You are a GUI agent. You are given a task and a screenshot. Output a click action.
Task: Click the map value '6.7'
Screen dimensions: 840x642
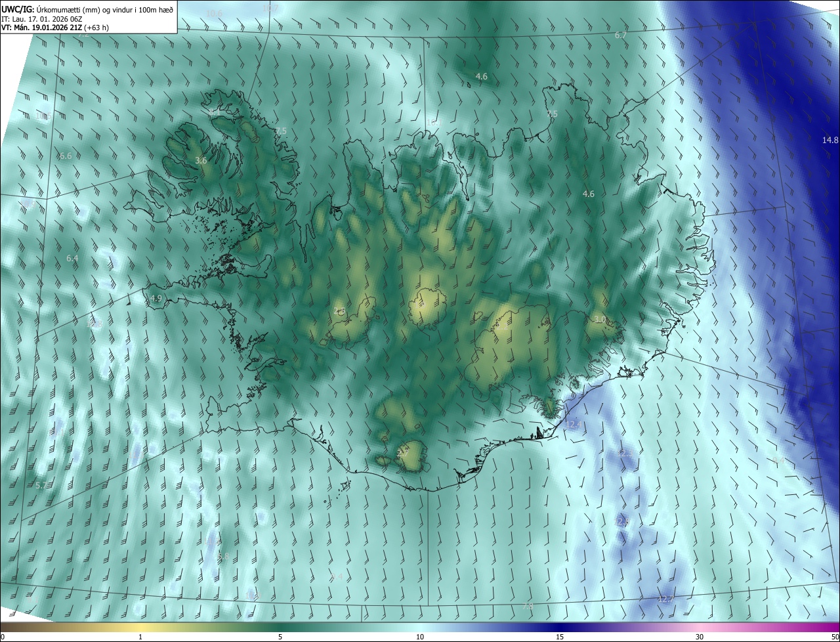click(620, 35)
